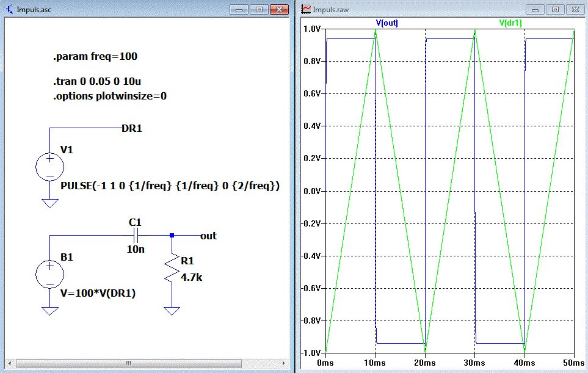Click the schematic horizontal scrollbar thumb
588x373 pixels.
[x=128, y=363]
